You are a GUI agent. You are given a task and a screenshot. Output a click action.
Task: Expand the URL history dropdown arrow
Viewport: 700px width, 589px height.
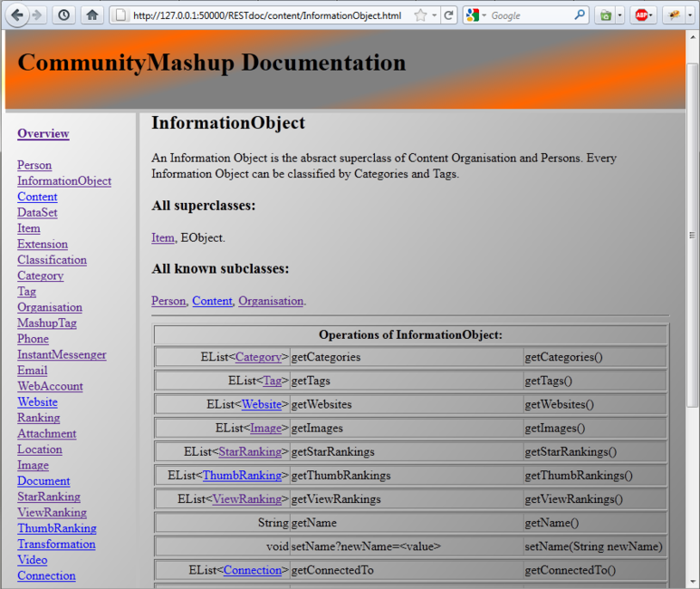click(x=435, y=15)
